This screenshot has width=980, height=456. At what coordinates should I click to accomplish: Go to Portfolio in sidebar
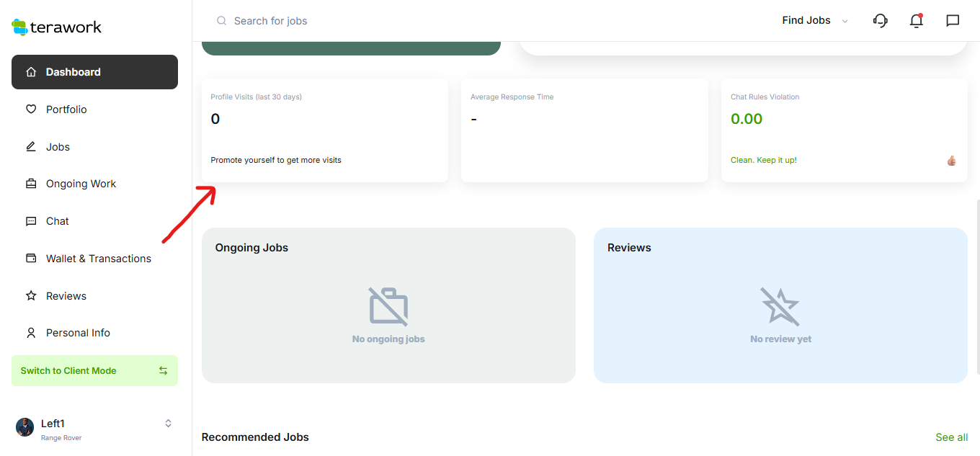tap(66, 109)
